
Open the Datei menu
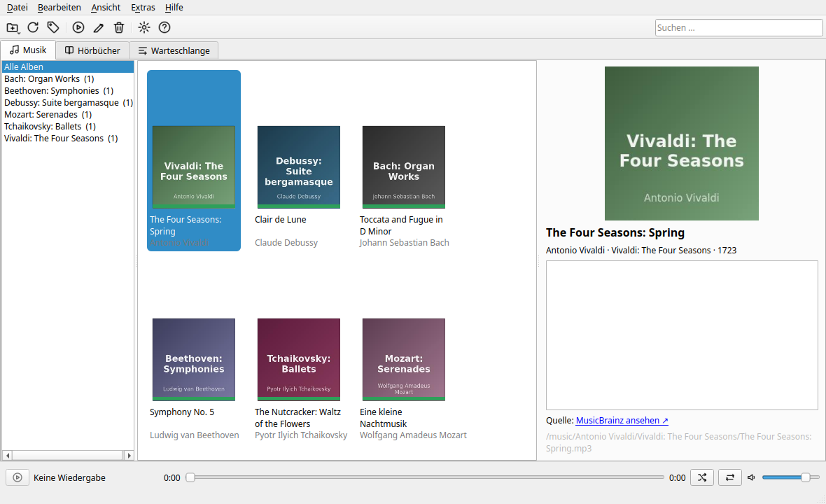[17, 8]
